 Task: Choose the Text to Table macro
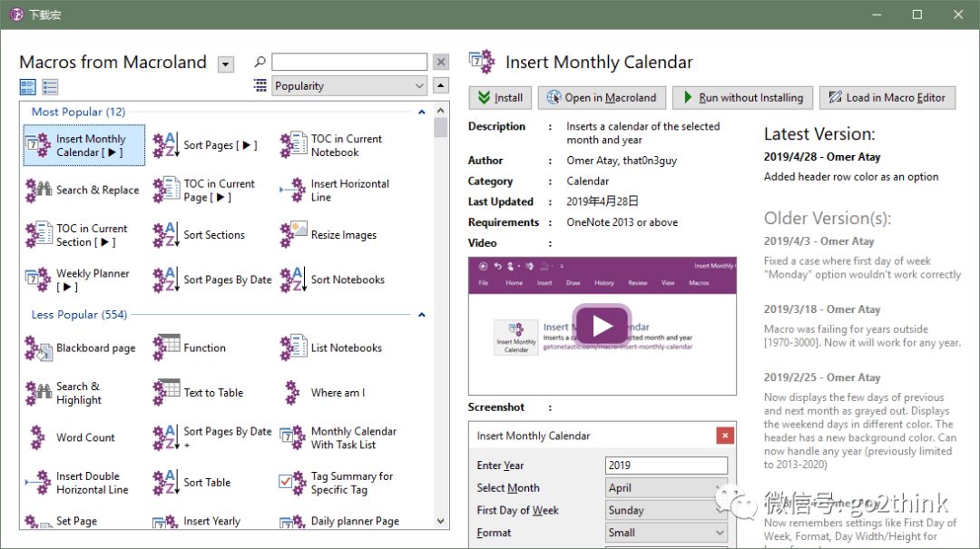coord(199,393)
